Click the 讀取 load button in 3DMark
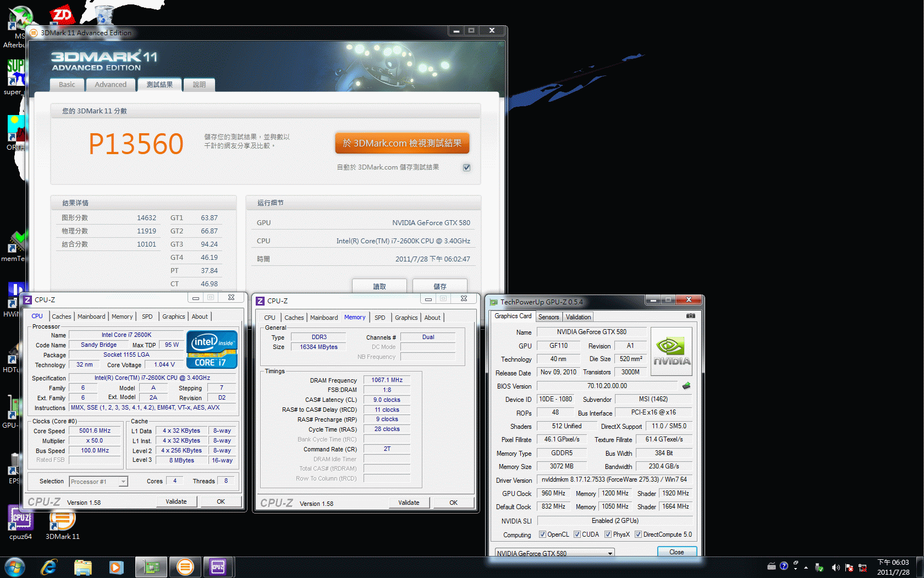The height and width of the screenshot is (578, 924). point(380,286)
